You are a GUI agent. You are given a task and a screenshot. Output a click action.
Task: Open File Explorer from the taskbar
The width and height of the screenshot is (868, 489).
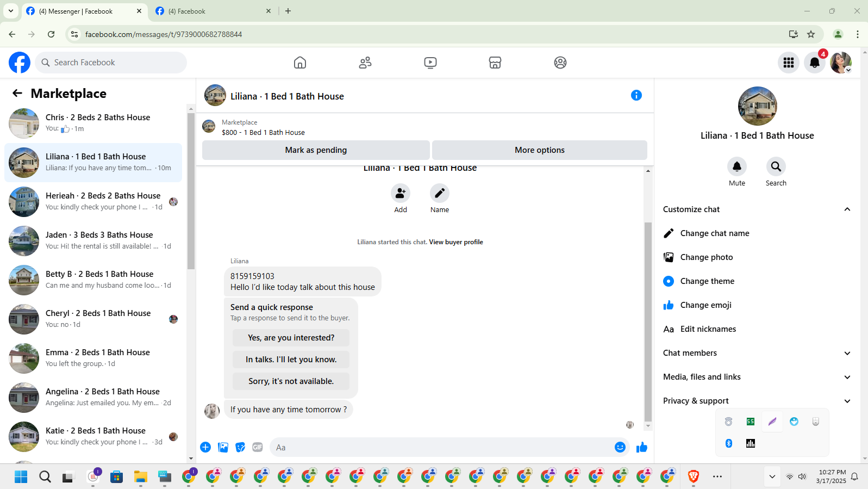[141, 477]
